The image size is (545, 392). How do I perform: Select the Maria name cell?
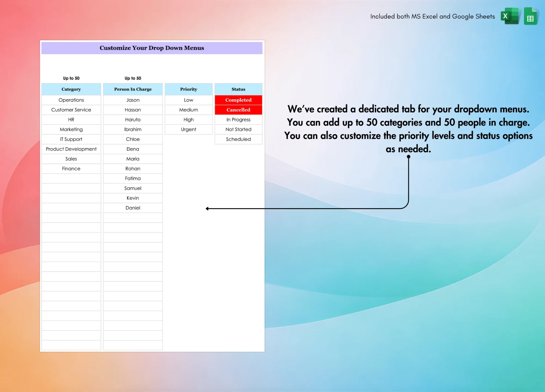[x=133, y=159]
